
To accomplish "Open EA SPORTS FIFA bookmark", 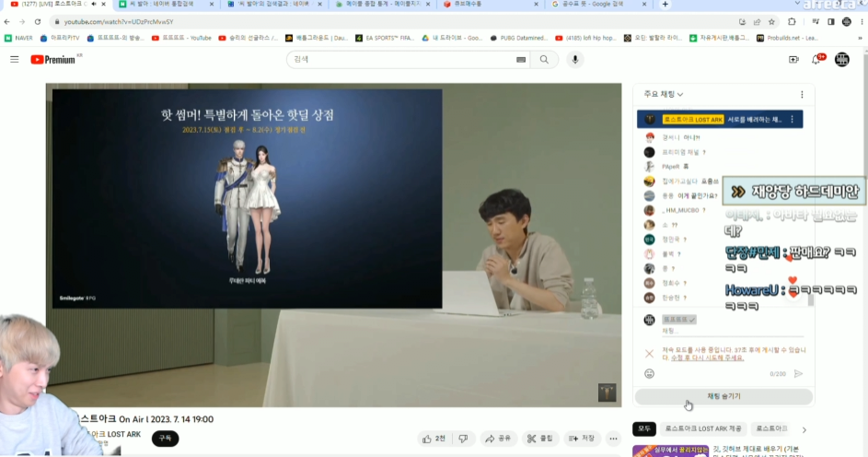I will click(x=385, y=38).
